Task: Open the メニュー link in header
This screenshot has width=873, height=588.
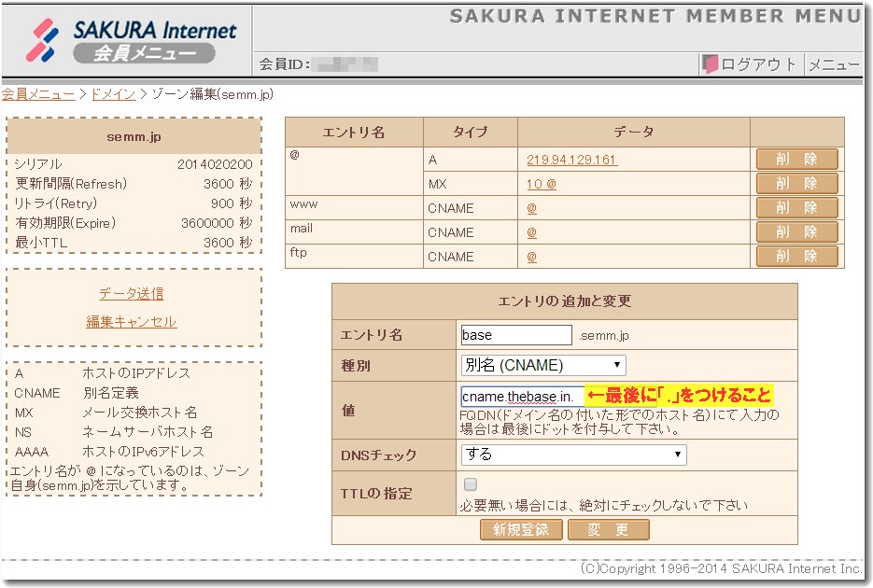Action: pos(834,65)
